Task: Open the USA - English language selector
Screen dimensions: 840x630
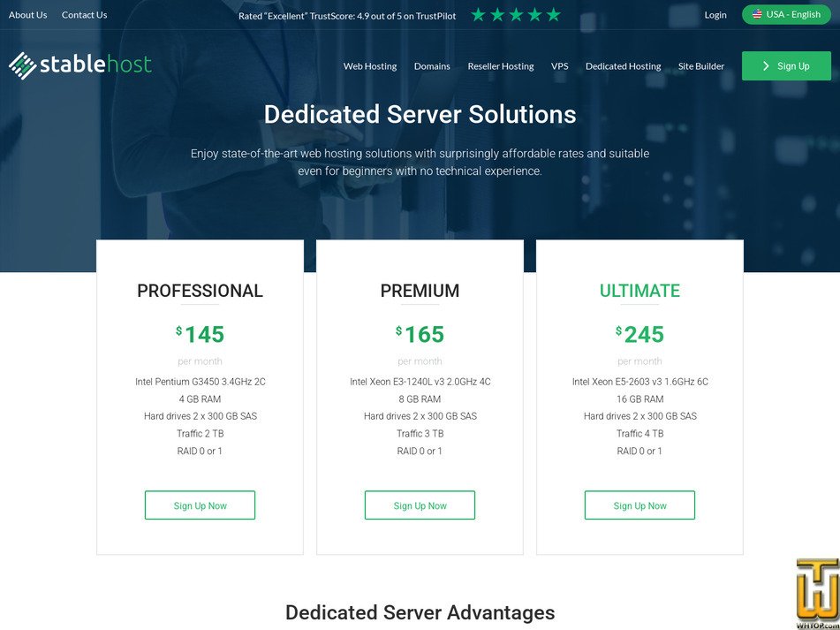Action: (786, 14)
